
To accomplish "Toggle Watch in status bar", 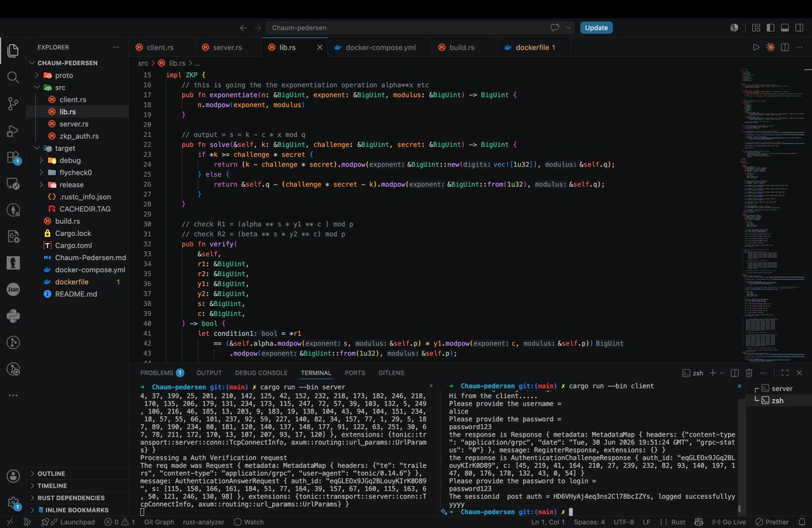I will [249, 522].
